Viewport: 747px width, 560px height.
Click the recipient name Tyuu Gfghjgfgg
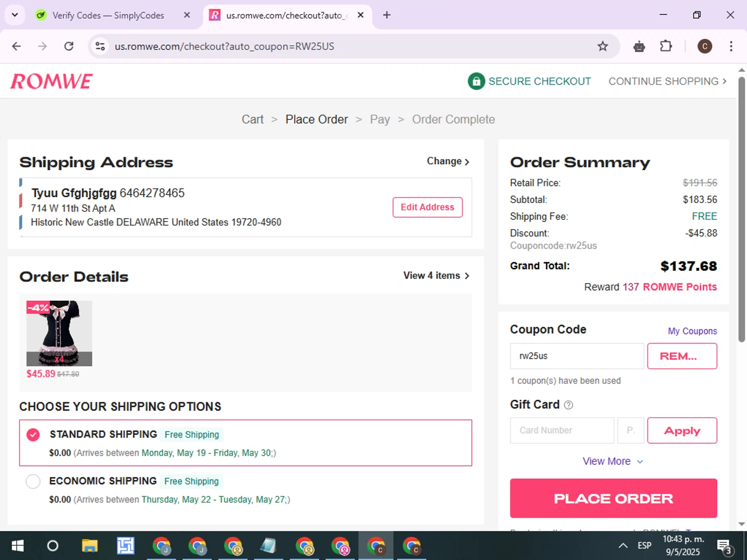pos(74,193)
